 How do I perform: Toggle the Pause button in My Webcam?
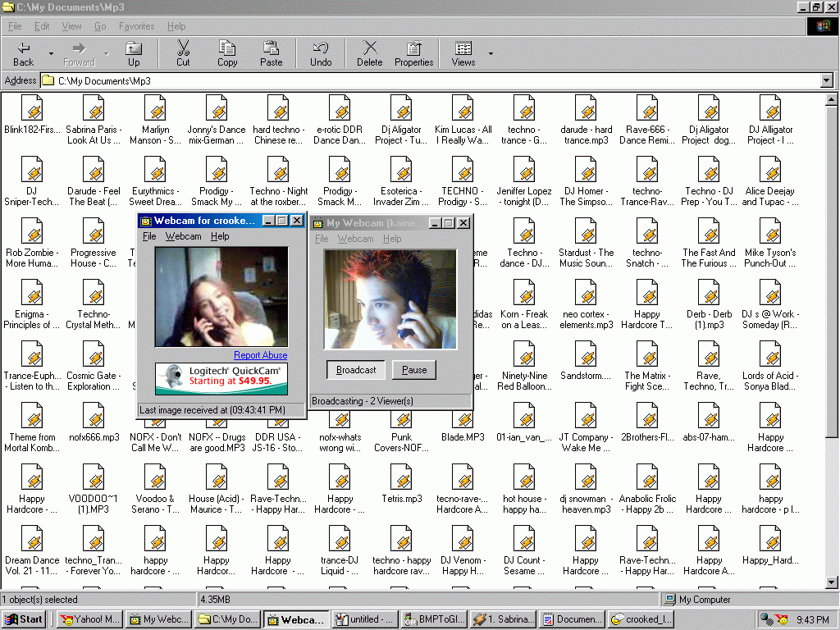pyautogui.click(x=414, y=370)
